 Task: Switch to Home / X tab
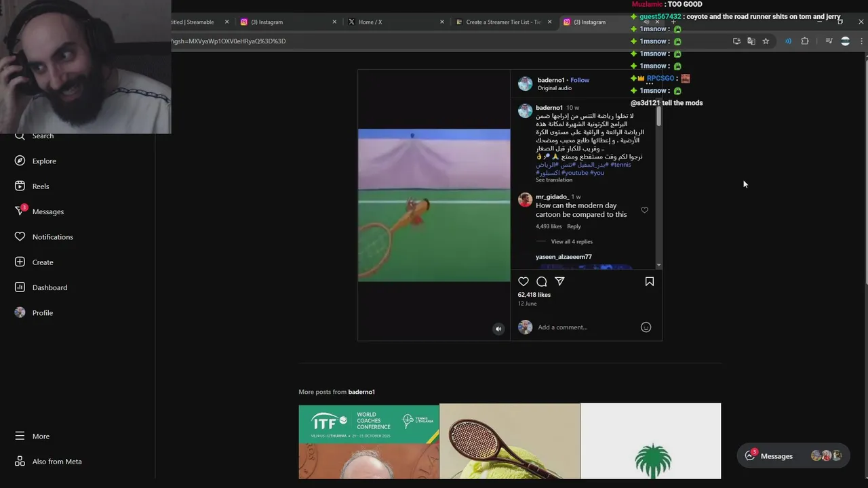pos(395,22)
